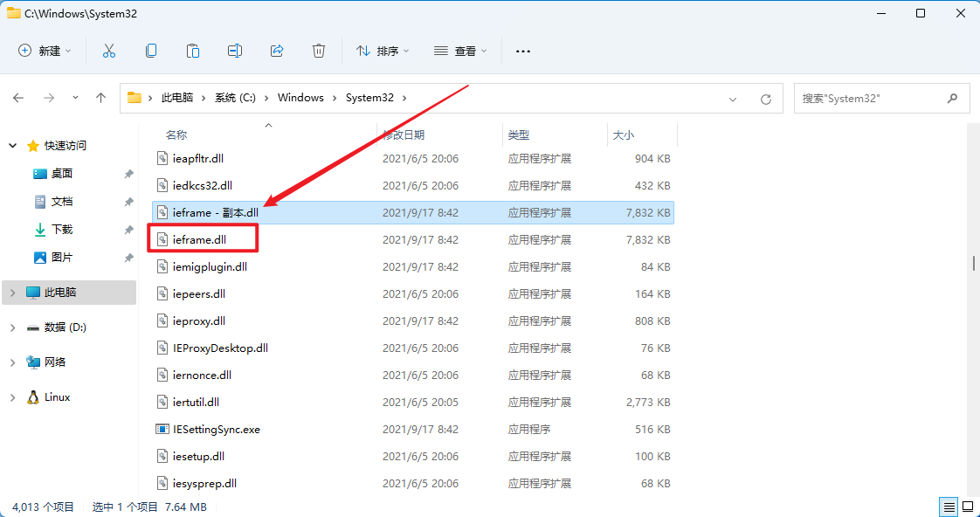This screenshot has width=980, height=517.
Task: Open the 排序 sort dropdown
Action: coord(383,52)
